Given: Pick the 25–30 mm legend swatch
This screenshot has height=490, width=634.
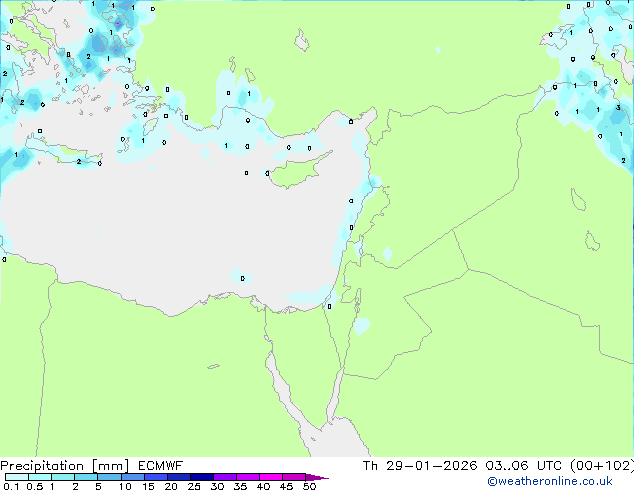Looking at the screenshot, I should pyautogui.click(x=201, y=477).
